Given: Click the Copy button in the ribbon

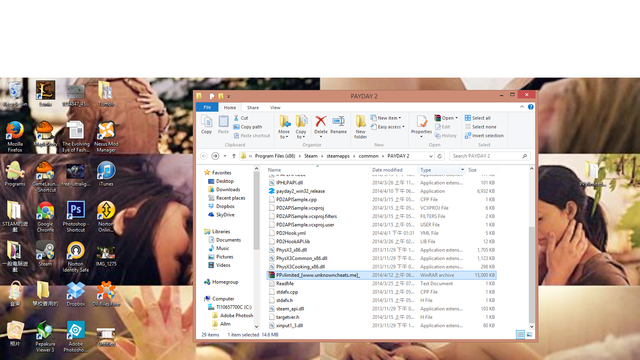Looking at the screenshot, I should 207,124.
